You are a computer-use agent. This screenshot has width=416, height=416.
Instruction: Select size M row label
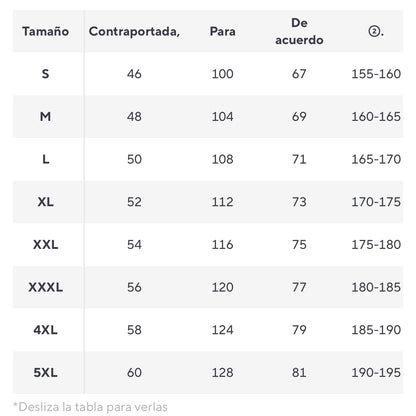point(46,116)
